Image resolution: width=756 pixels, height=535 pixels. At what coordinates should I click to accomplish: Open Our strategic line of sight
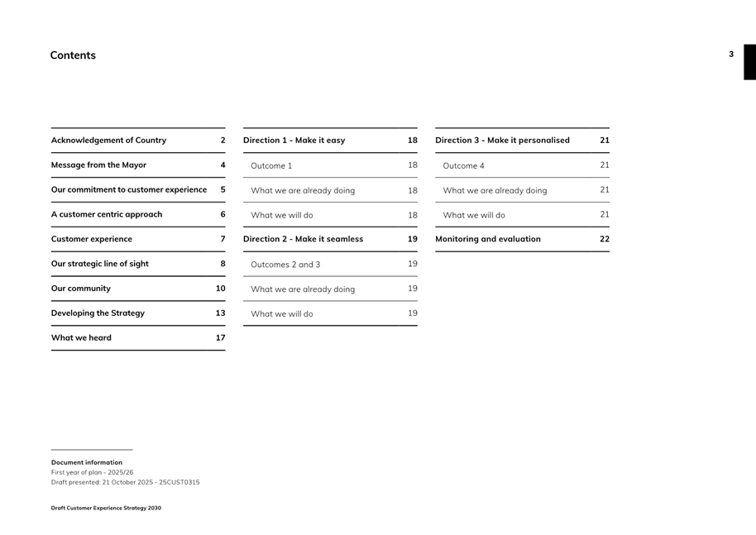click(100, 265)
